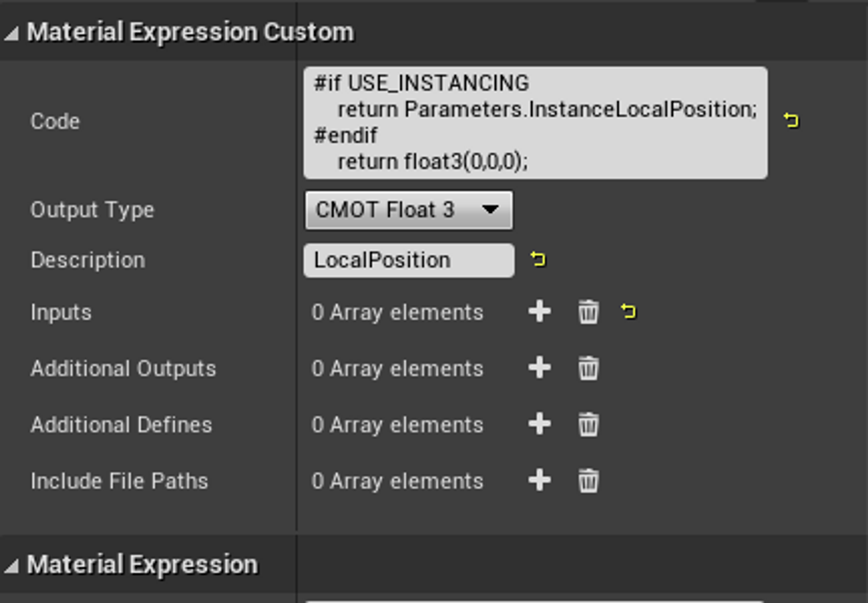Click the Additional Defines property label
Image resolution: width=868 pixels, height=603 pixels.
(121, 425)
